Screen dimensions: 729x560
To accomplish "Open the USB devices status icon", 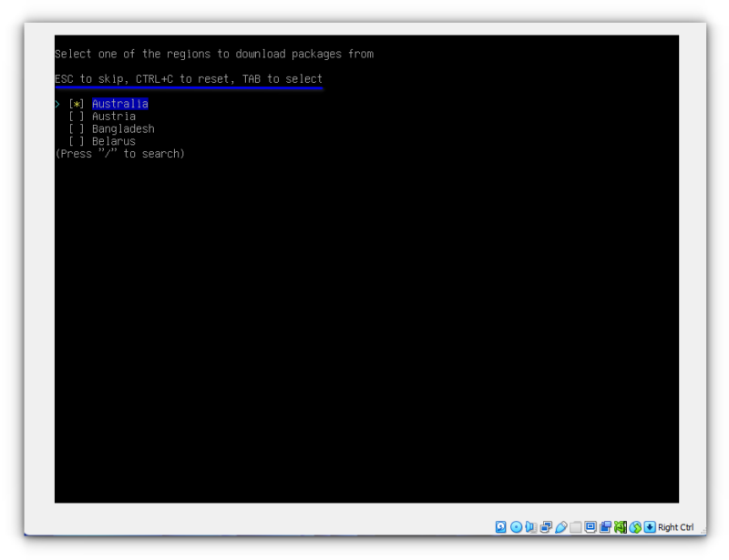I will pyautogui.click(x=562, y=526).
